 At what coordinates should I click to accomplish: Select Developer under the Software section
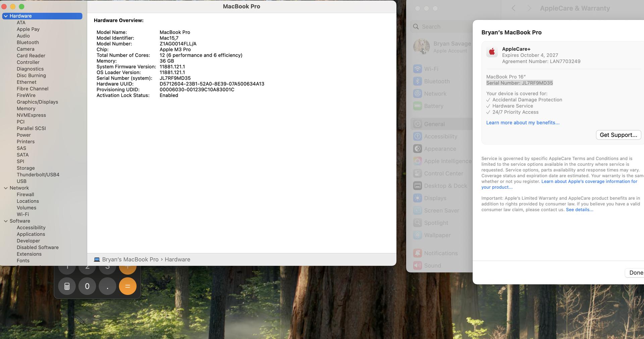[x=28, y=241]
